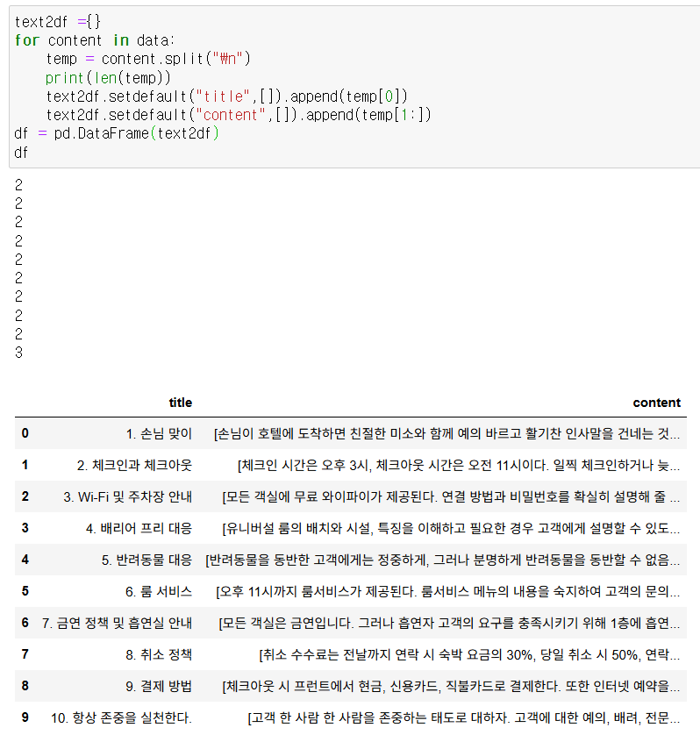Click content cell starting '[오후 11시까지 룸서비스가'
The width and height of the screenshot is (700, 735).
(447, 591)
